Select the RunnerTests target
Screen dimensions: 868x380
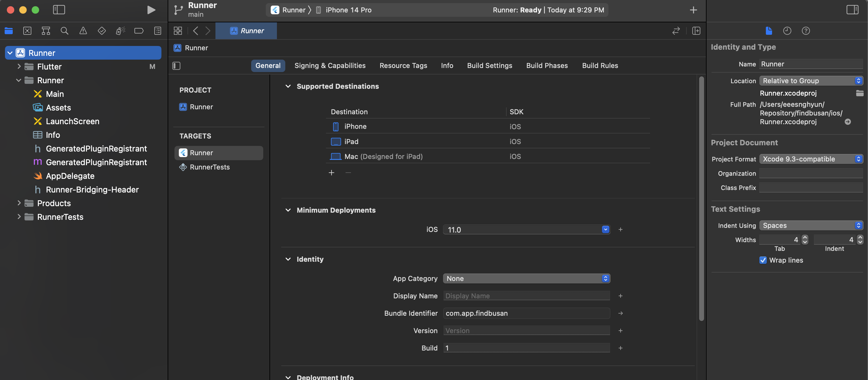click(x=209, y=167)
